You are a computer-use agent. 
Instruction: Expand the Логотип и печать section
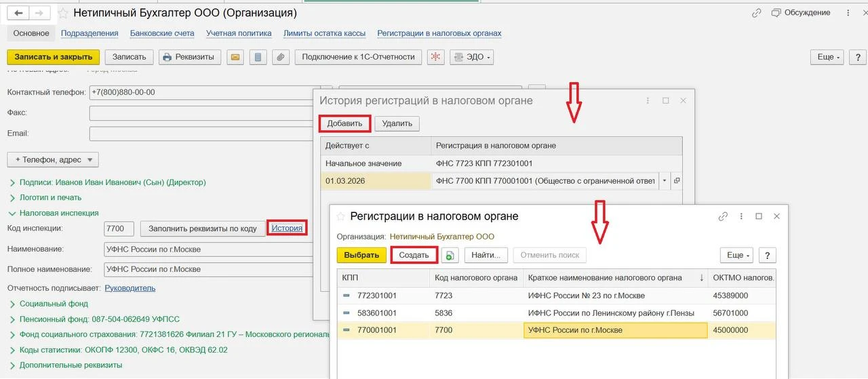(12, 198)
